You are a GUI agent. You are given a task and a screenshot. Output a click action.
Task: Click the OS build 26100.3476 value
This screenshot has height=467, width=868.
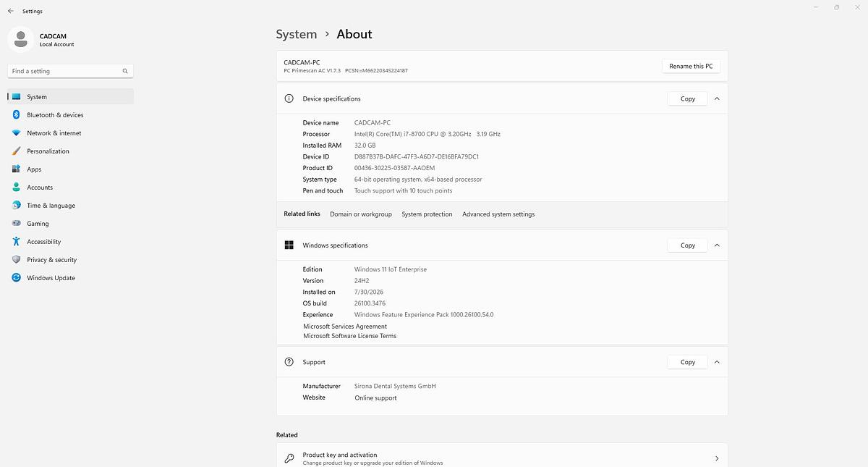click(370, 303)
